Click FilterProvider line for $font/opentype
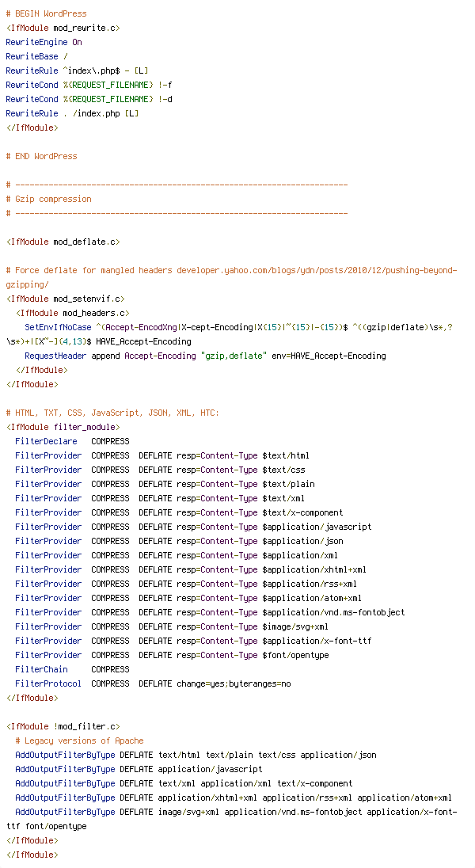475x868 pixels. 172,656
